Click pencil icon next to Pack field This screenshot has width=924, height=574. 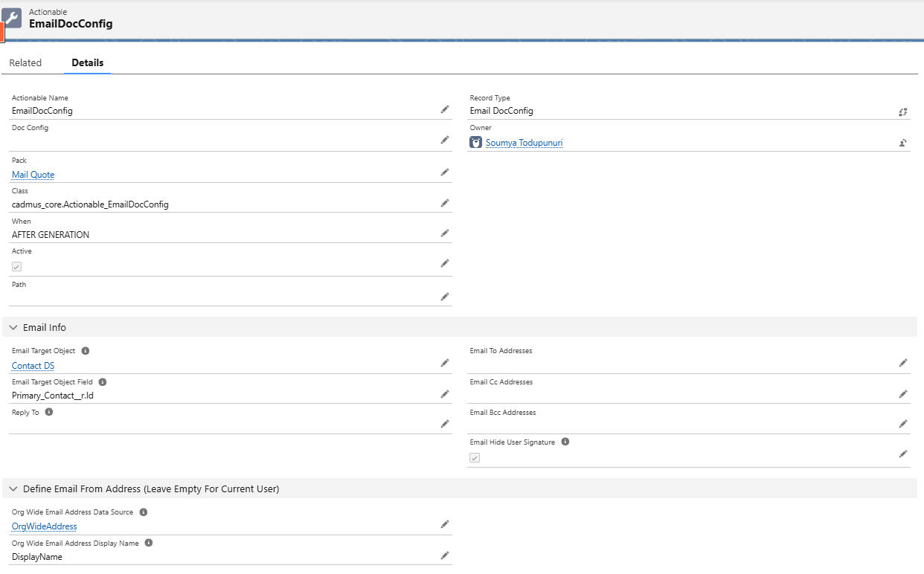445,172
